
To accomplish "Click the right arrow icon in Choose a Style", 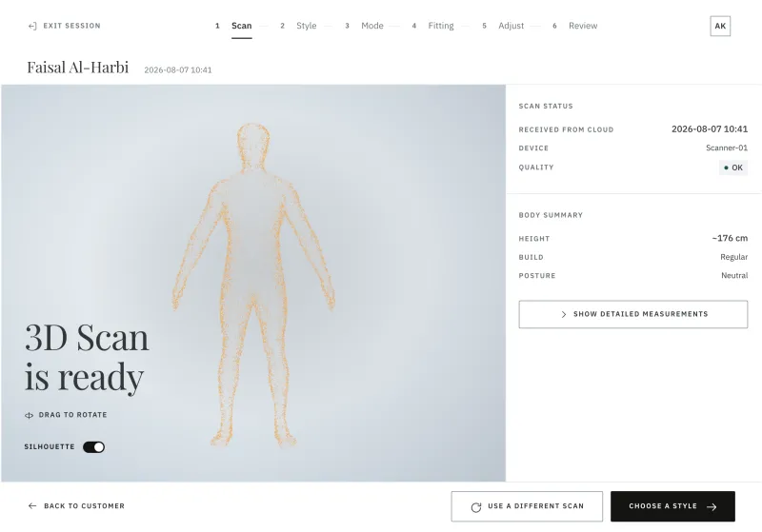I will [712, 506].
